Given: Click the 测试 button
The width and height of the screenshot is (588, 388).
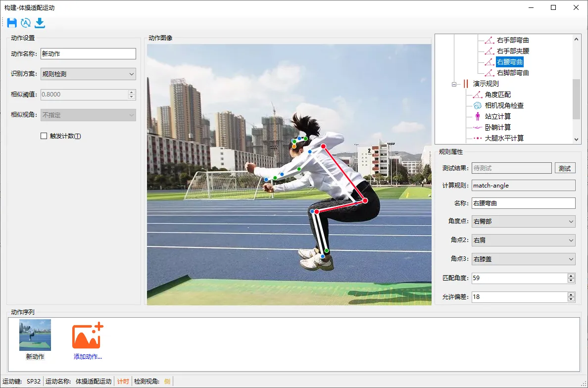Looking at the screenshot, I should pyautogui.click(x=565, y=168).
